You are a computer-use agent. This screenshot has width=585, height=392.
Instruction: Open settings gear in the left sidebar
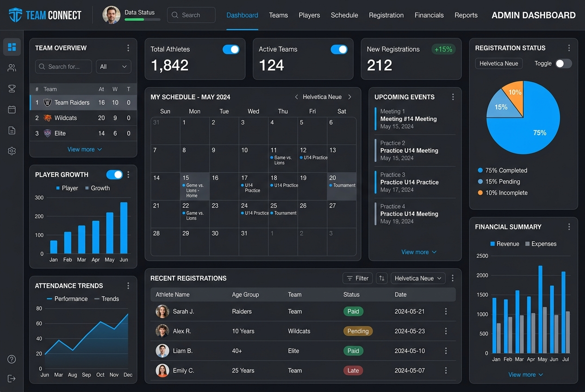coord(12,151)
